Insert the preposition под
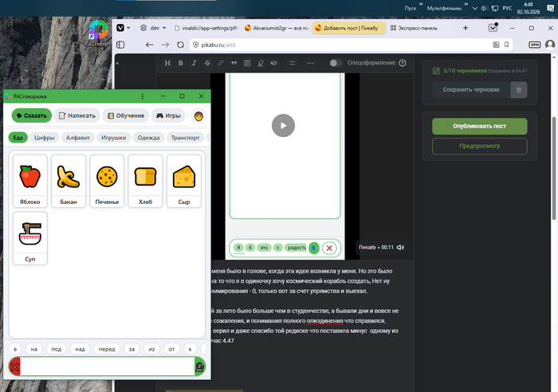Image resolution: width=558 pixels, height=392 pixels. coord(57,349)
